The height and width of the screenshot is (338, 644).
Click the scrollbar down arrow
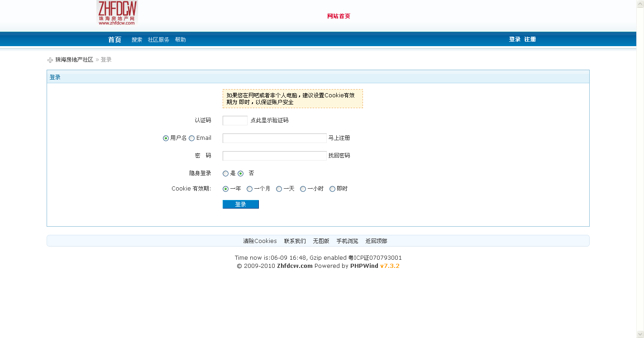point(640,334)
